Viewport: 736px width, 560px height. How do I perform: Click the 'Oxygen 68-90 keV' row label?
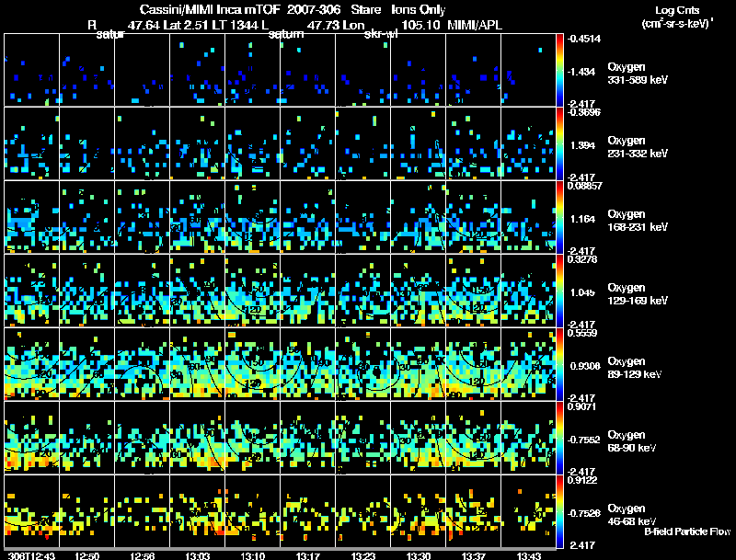click(632, 440)
